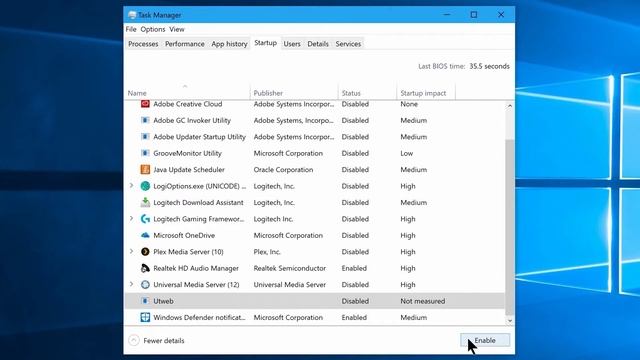Sort by the Status column header
This screenshot has height=360, width=640.
pos(367,93)
